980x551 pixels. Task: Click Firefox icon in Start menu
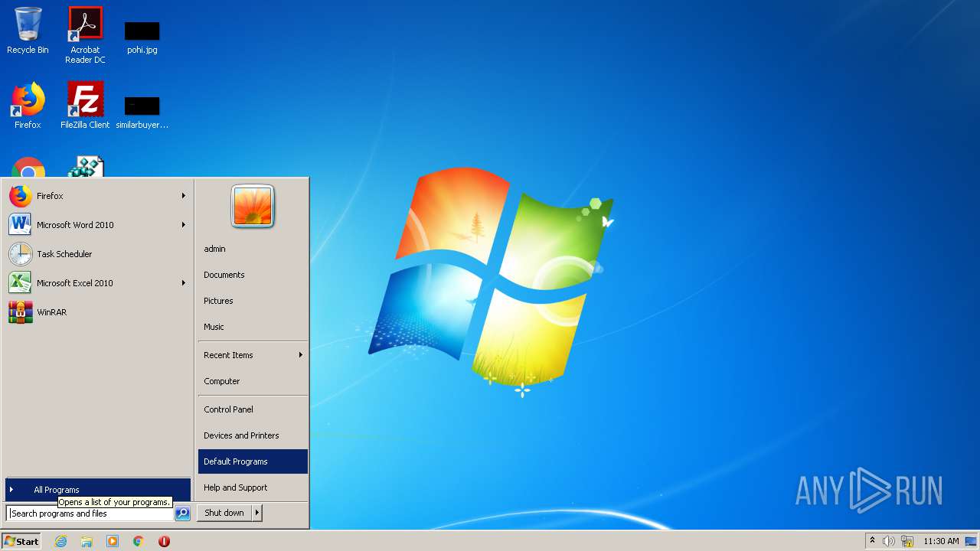(21, 196)
